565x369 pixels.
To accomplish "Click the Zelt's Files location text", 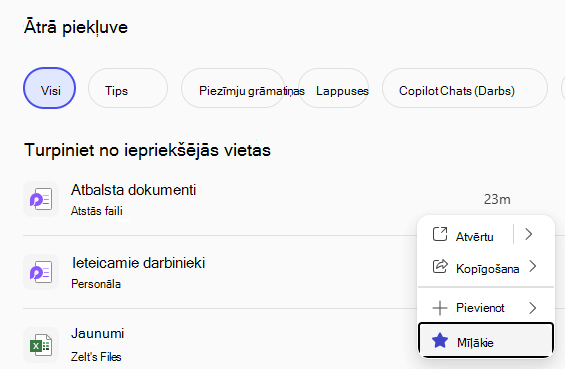I will 96,357.
